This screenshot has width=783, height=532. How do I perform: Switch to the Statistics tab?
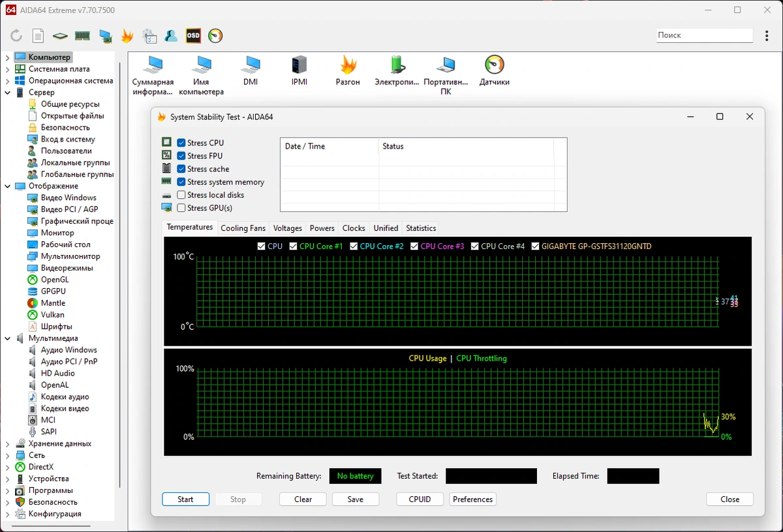point(421,228)
